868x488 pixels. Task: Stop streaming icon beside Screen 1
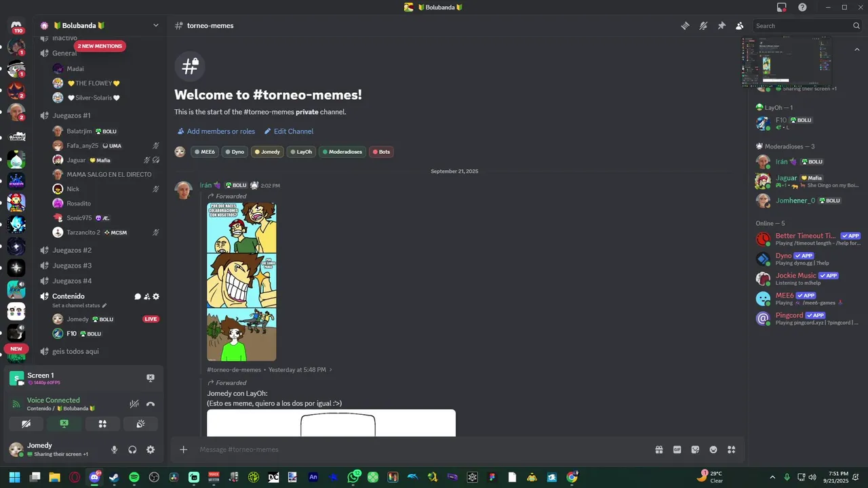151,378
